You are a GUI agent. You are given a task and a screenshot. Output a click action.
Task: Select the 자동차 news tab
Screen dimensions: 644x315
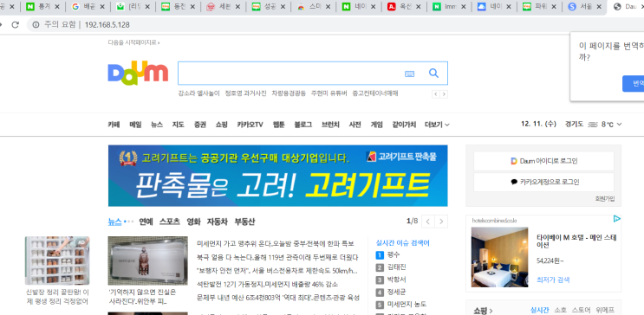coord(218,222)
